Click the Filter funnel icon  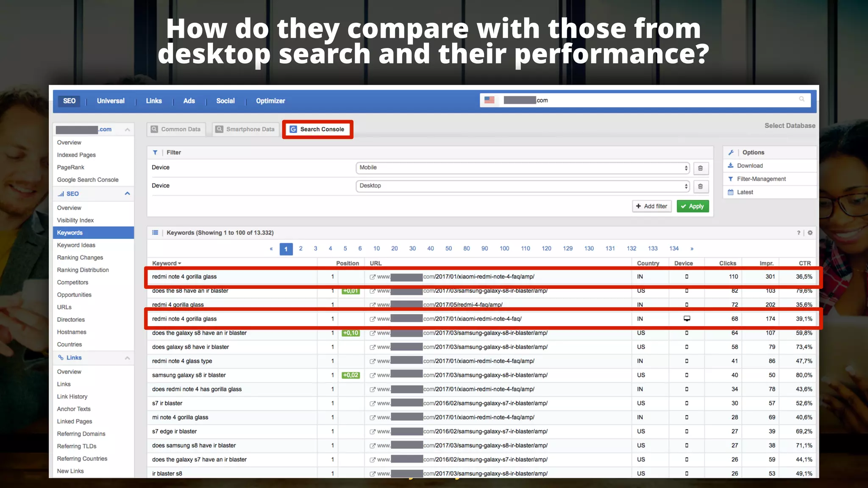coord(155,152)
